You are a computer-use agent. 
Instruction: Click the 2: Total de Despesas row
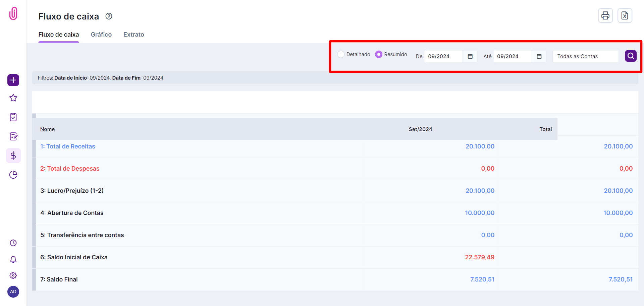coord(335,169)
